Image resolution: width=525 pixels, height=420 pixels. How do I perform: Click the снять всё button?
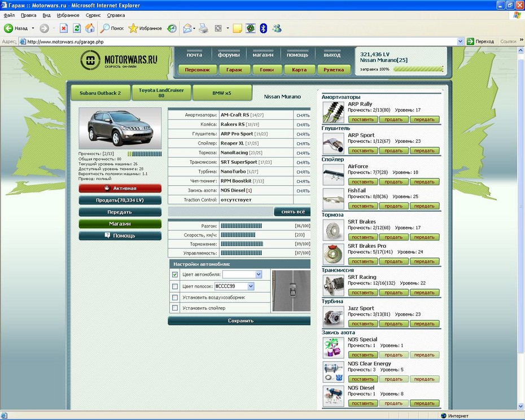coord(292,212)
